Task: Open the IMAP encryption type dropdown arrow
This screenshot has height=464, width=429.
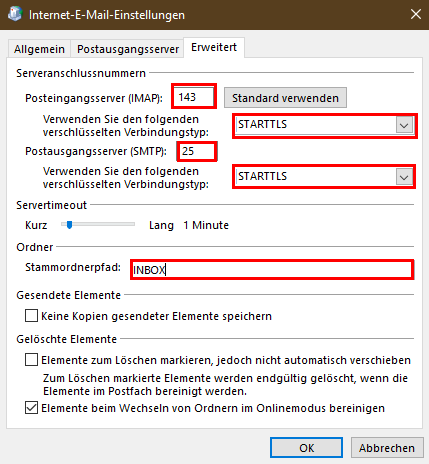Action: coord(404,125)
